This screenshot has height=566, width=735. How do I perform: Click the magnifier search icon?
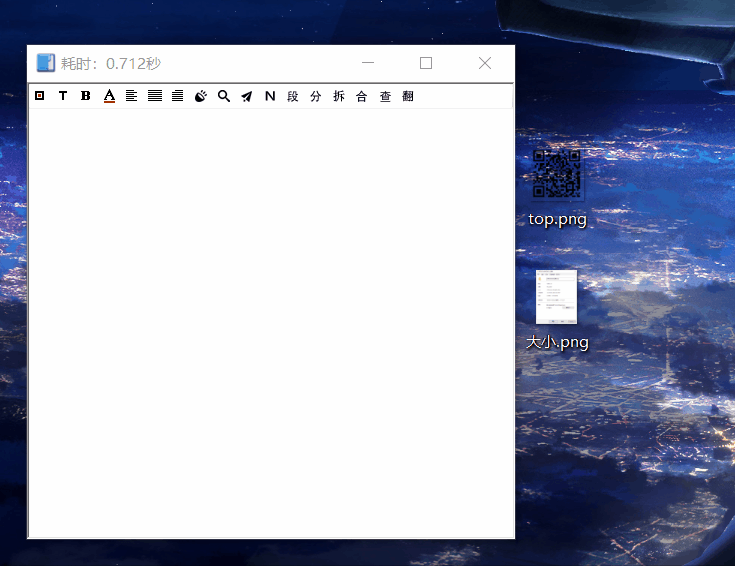tap(224, 96)
